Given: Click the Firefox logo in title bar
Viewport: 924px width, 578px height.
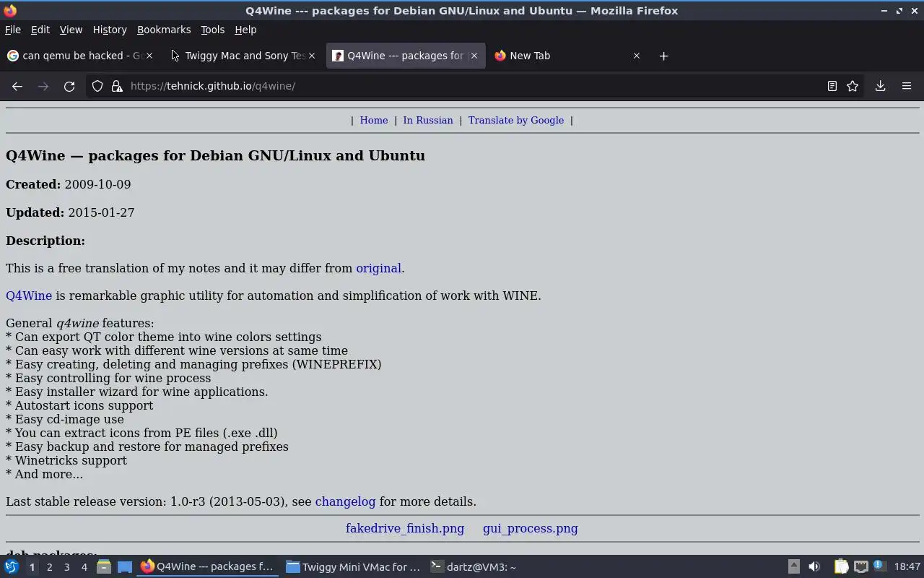Looking at the screenshot, I should (10, 11).
